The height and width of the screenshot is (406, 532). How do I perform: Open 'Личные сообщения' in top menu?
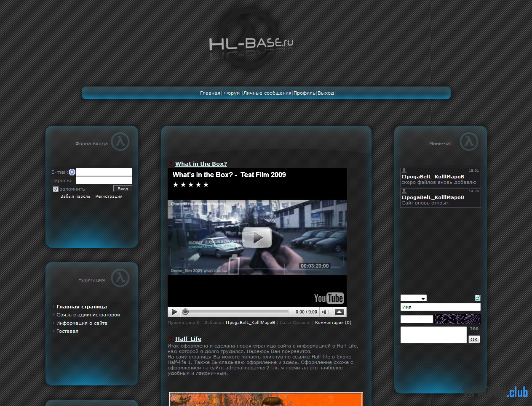267,93
